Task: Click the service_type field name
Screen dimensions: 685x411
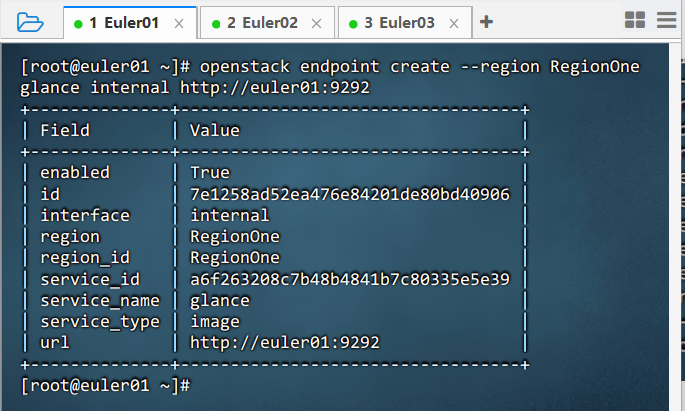Action: [x=100, y=322]
